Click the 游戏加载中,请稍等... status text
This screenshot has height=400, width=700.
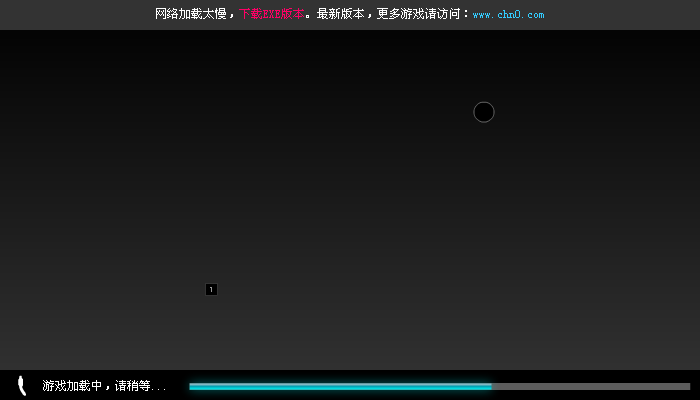pyautogui.click(x=104, y=386)
